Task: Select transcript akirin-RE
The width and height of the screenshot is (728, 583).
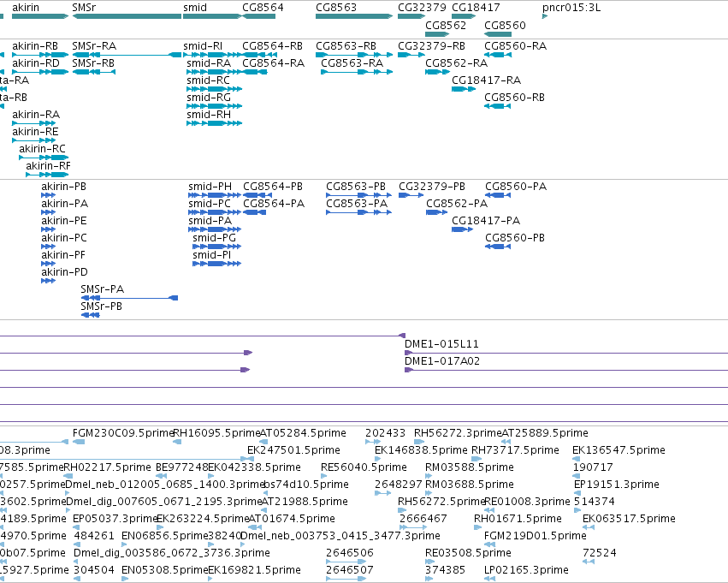Action: point(36,132)
